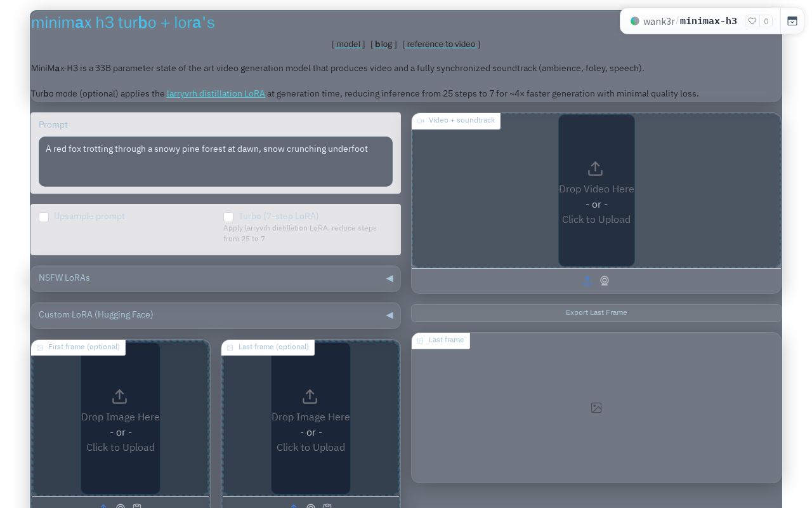Select the webcam source icon under Video + soundtrack
This screenshot has width=812, height=508.
tap(605, 281)
